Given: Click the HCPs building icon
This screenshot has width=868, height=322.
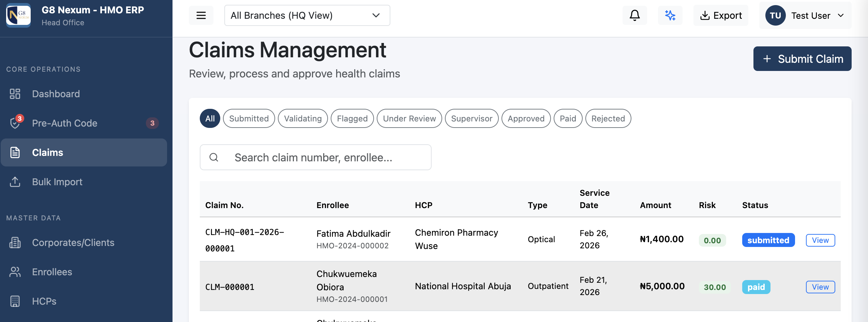Looking at the screenshot, I should click(x=15, y=301).
